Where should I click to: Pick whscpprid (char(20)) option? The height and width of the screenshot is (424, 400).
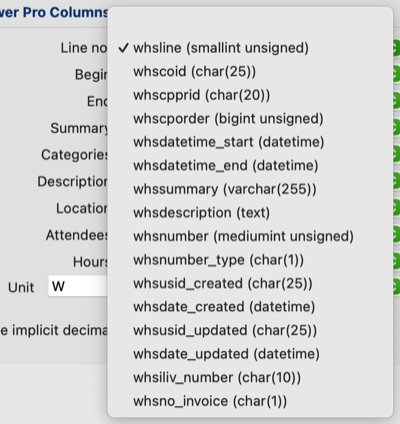pos(250,95)
